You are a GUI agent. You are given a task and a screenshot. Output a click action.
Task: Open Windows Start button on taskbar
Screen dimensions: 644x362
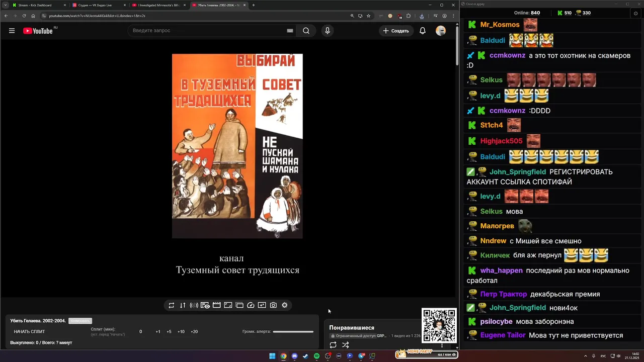tap(272, 356)
